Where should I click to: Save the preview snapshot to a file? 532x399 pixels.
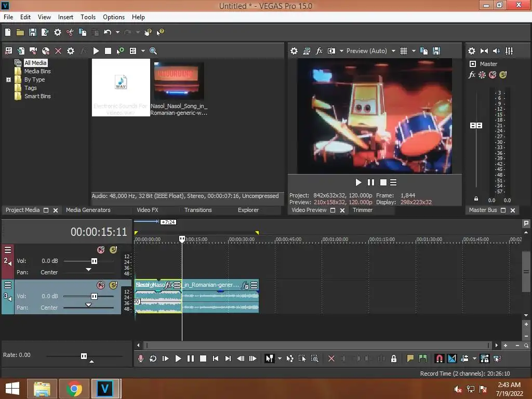coord(436,51)
